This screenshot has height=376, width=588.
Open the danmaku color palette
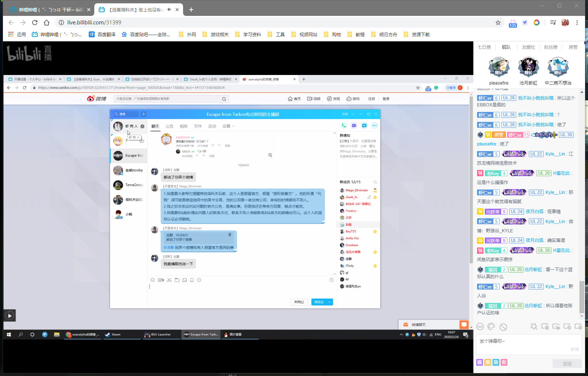pyautogui.click(x=491, y=327)
